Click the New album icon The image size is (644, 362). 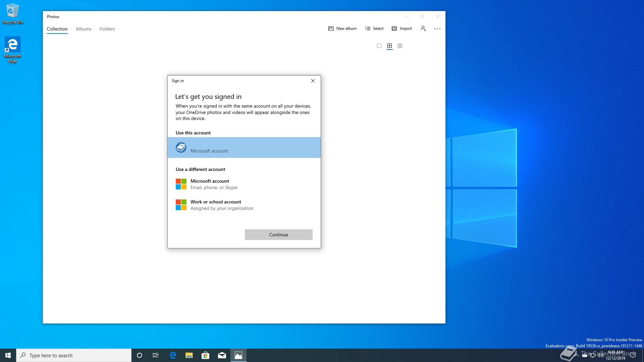(x=331, y=28)
